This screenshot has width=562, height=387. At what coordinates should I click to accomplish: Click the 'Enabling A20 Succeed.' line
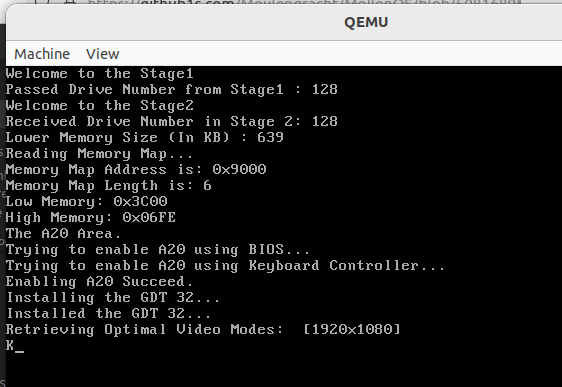(99, 282)
